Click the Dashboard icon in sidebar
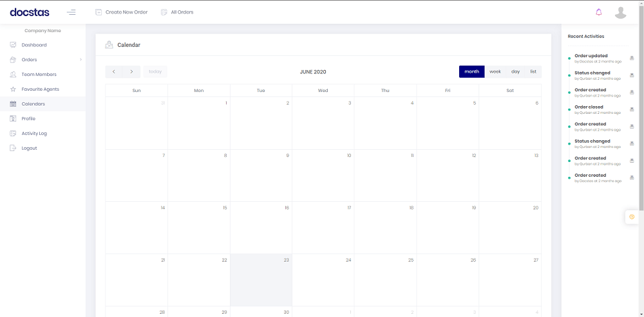Image resolution: width=644 pixels, height=317 pixels. click(x=14, y=45)
